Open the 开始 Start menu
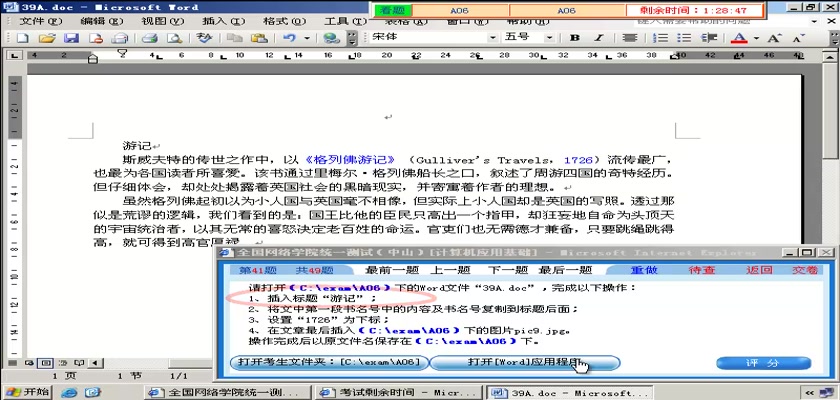Image resolution: width=840 pixels, height=400 pixels. tap(26, 393)
